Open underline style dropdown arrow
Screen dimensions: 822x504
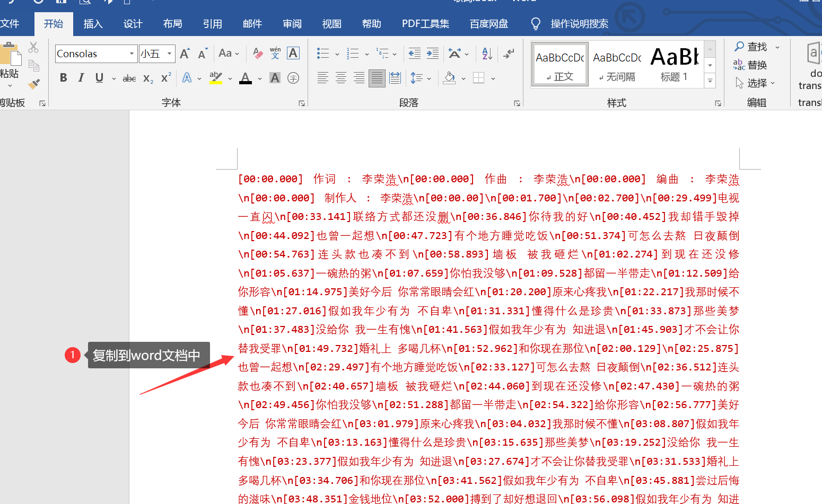pyautogui.click(x=113, y=78)
